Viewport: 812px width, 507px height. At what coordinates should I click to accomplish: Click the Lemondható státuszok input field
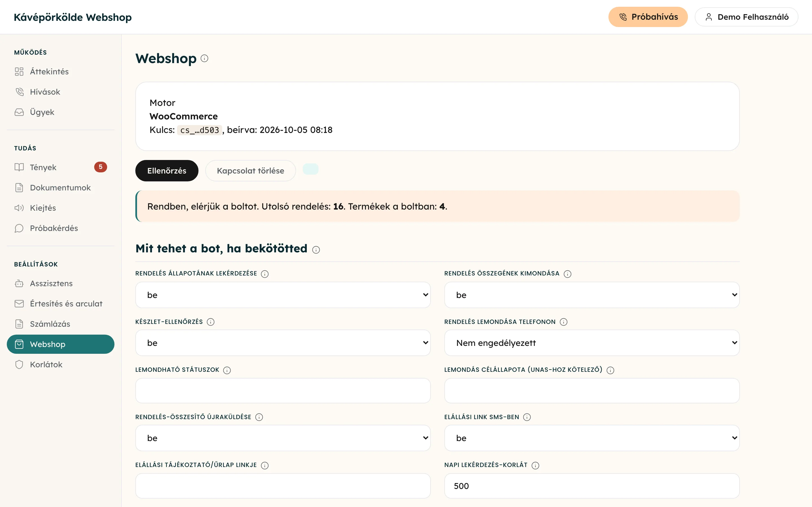tap(283, 391)
